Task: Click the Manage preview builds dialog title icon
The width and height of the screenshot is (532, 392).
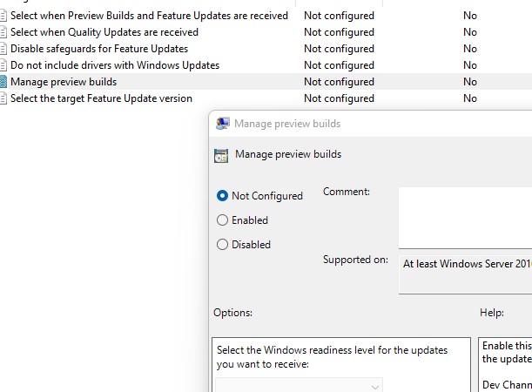Action: 223,124
